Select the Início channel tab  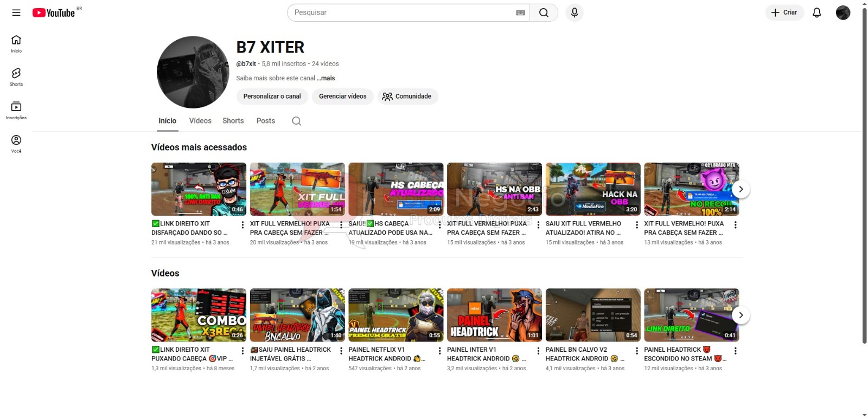click(167, 121)
